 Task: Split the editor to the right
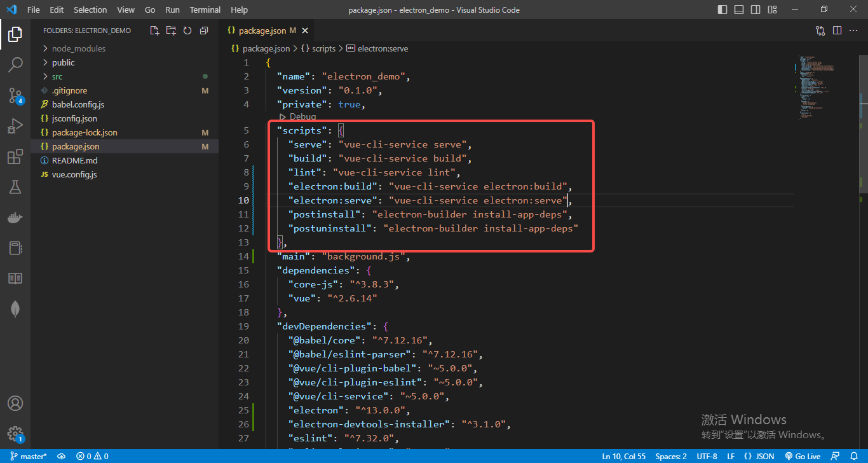click(x=837, y=31)
